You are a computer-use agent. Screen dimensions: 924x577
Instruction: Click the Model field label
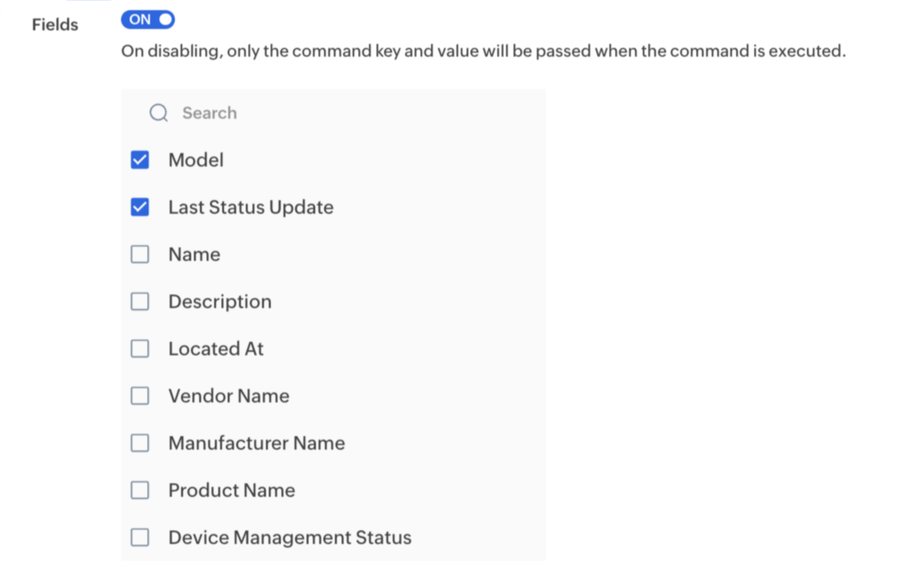196,160
